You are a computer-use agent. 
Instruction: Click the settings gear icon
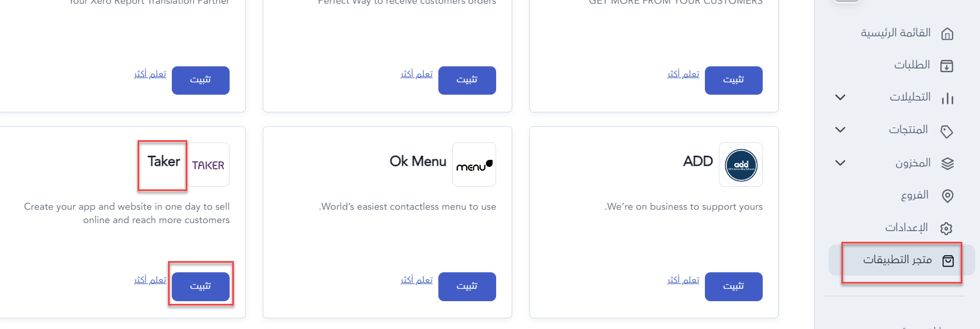coord(946,228)
